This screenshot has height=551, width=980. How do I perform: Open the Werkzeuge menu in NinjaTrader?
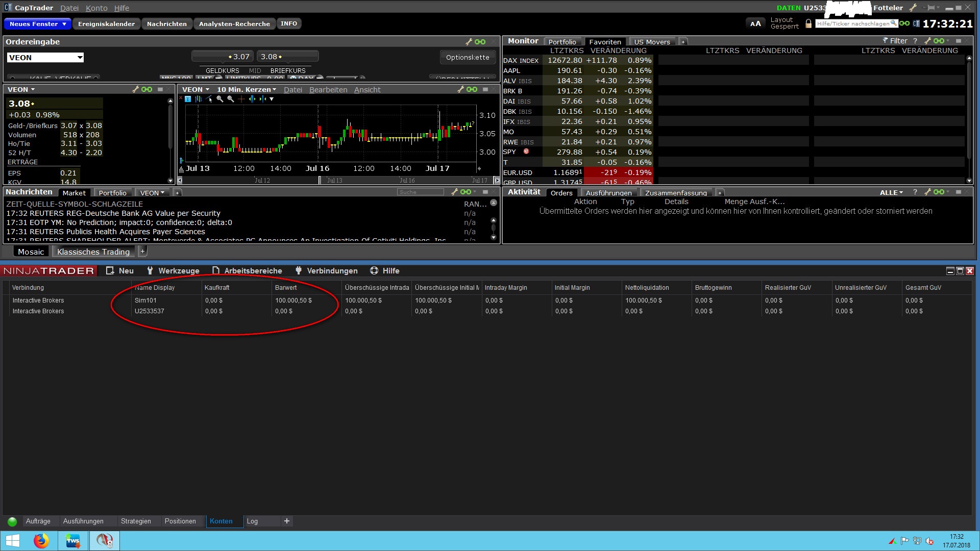click(x=173, y=271)
